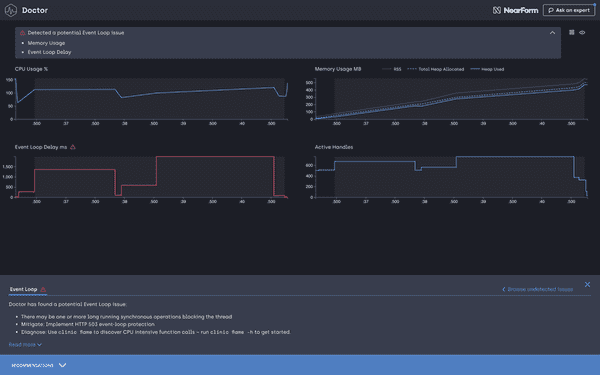Toggle the grid layout view icon

coord(572,33)
